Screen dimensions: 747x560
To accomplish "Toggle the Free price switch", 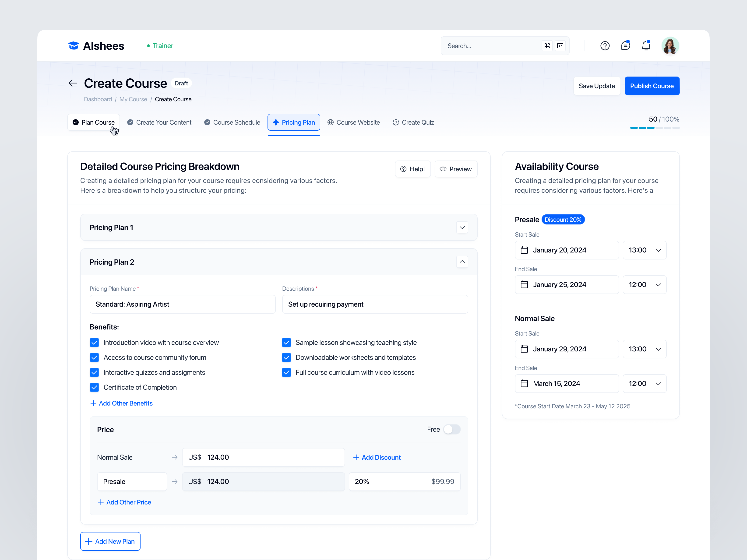I will click(x=452, y=429).
